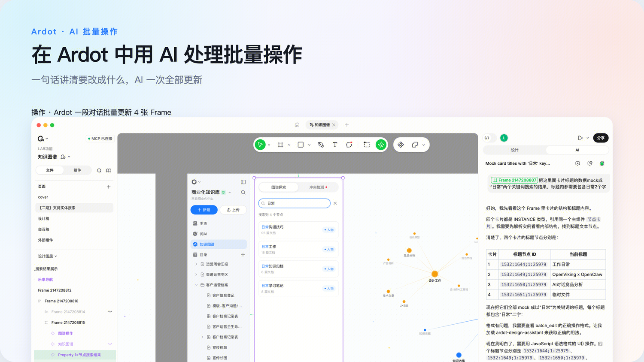Switch left panel to 组件
The height and width of the screenshot is (362, 644).
(77, 170)
